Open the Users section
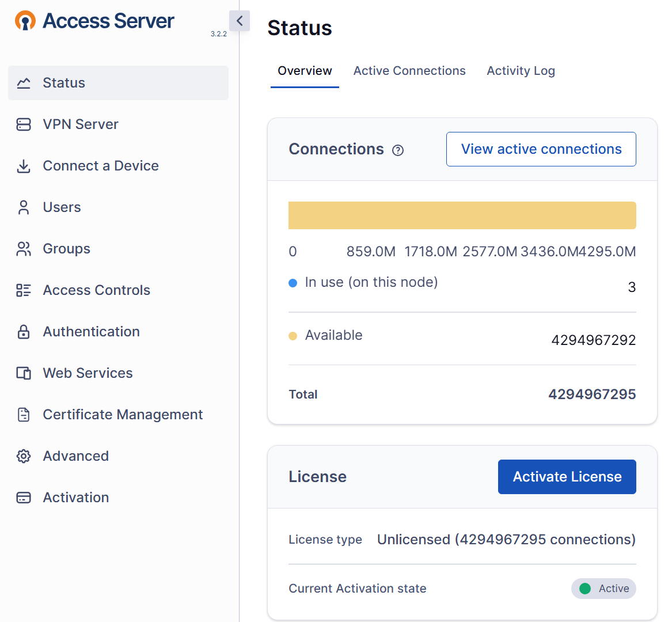This screenshot has width=672, height=622. coord(118,207)
